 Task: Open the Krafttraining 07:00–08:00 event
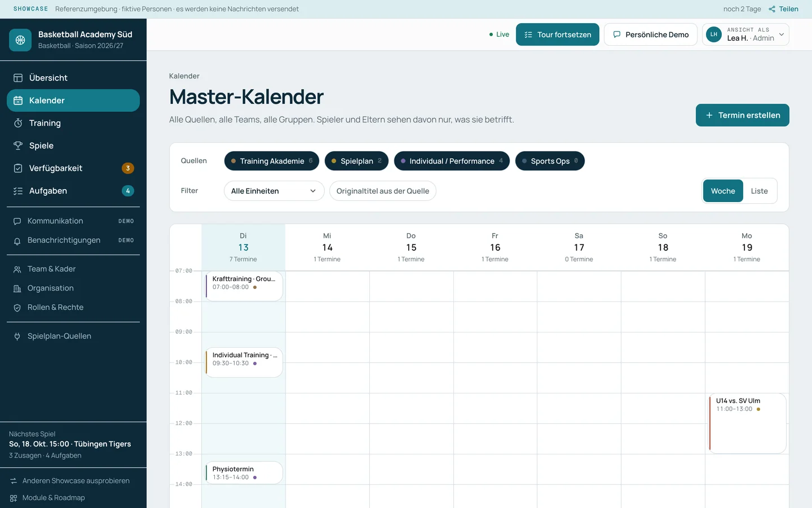coord(244,286)
